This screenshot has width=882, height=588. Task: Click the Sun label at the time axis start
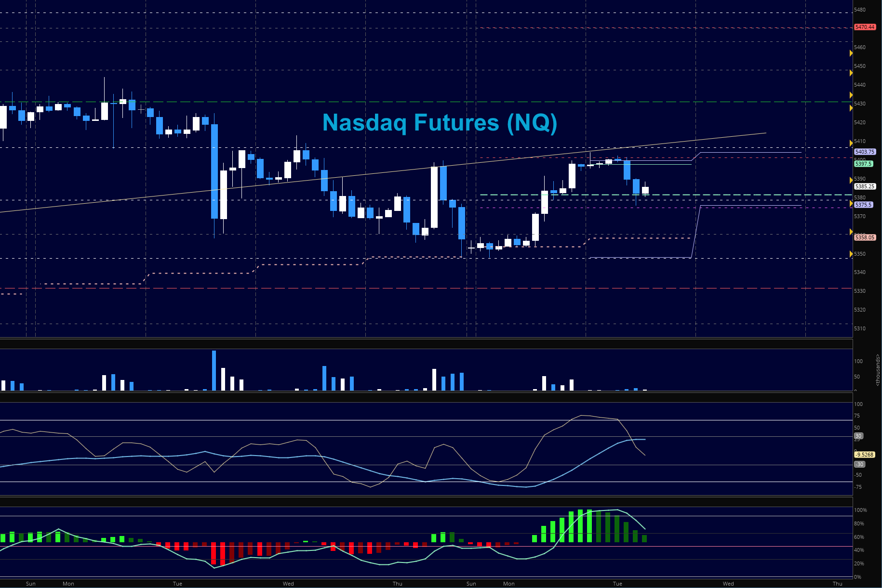click(31, 584)
